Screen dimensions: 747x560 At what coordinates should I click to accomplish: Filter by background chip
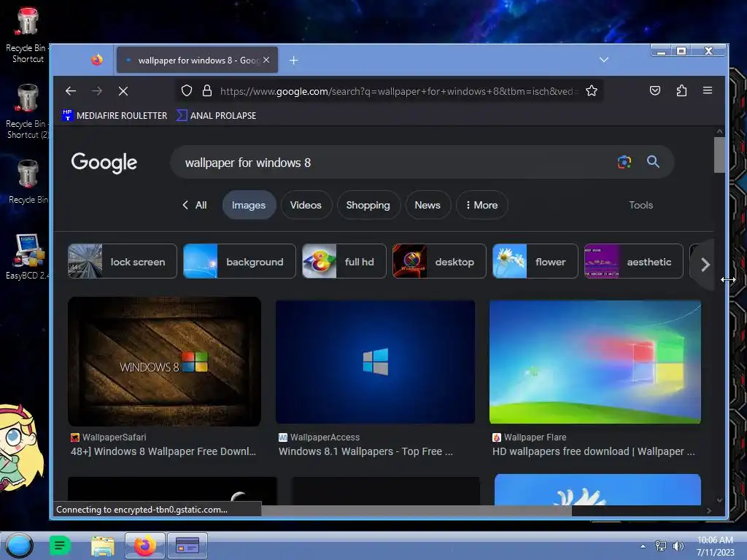239,262
